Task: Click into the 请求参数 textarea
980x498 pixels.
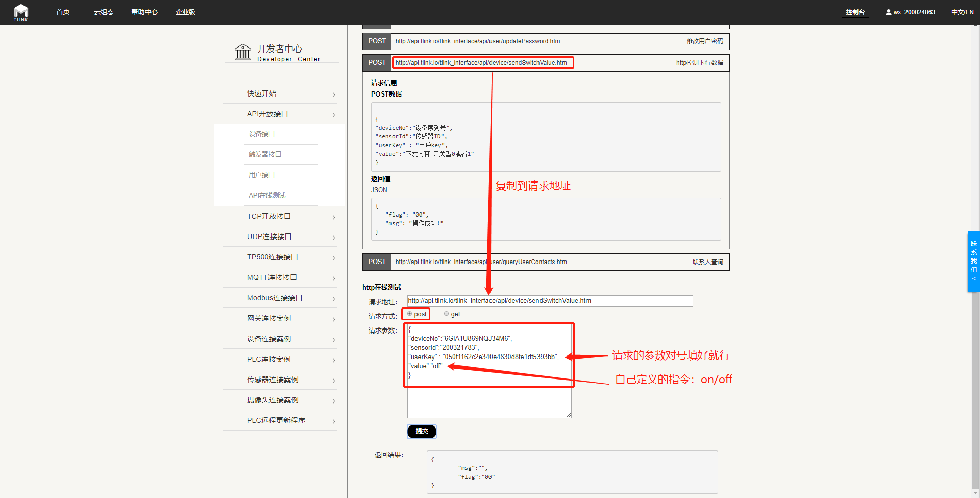Action: [489, 370]
